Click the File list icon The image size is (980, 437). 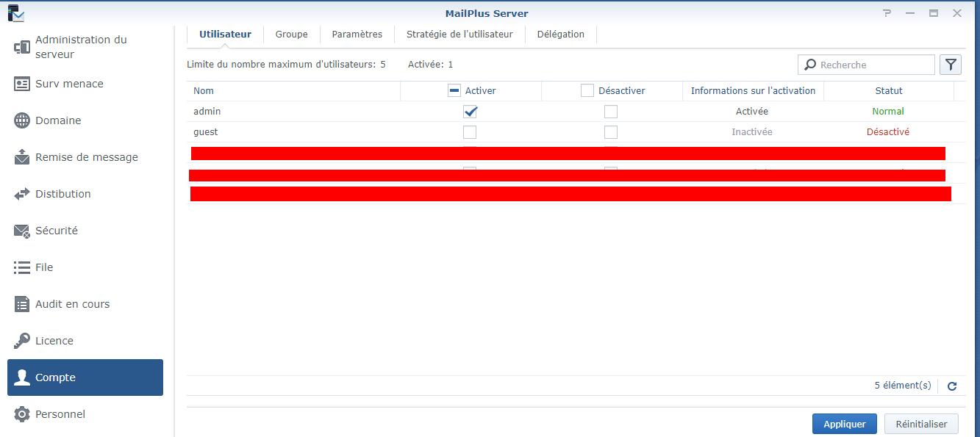[22, 267]
